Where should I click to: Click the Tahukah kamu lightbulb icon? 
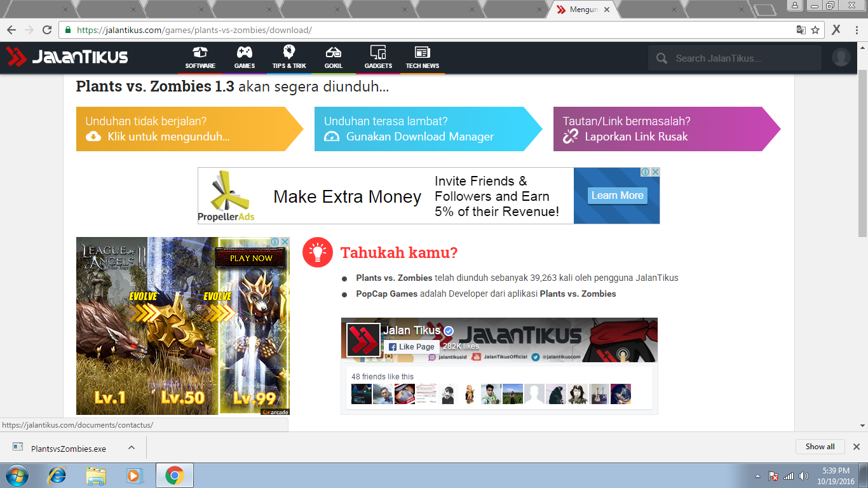pyautogui.click(x=318, y=252)
